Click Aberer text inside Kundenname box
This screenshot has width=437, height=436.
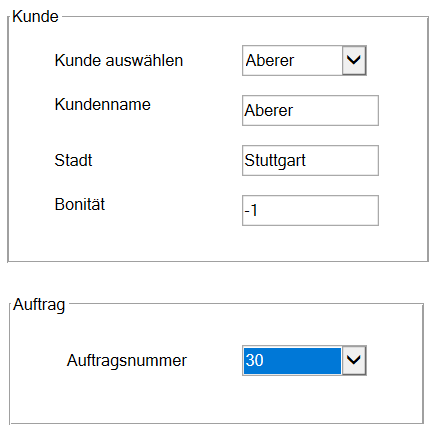[x=269, y=110]
